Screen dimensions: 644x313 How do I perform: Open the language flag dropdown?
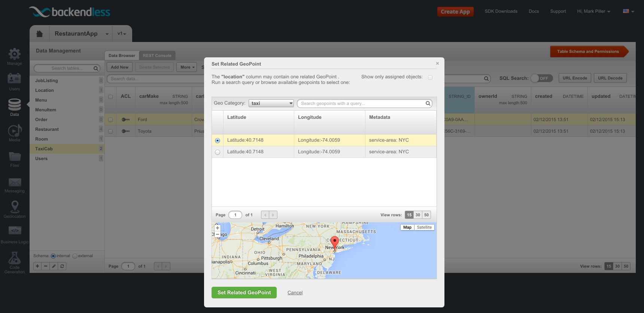point(628,11)
